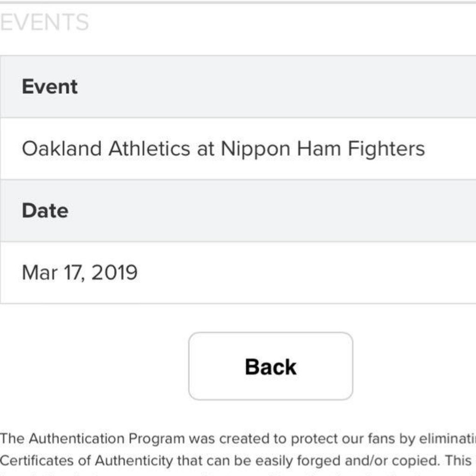Click the year 2019 in the date
This screenshot has height=476, width=476.
click(x=114, y=273)
